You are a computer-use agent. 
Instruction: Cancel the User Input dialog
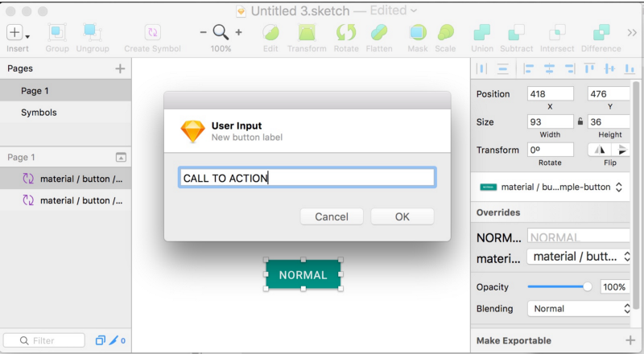tap(332, 216)
